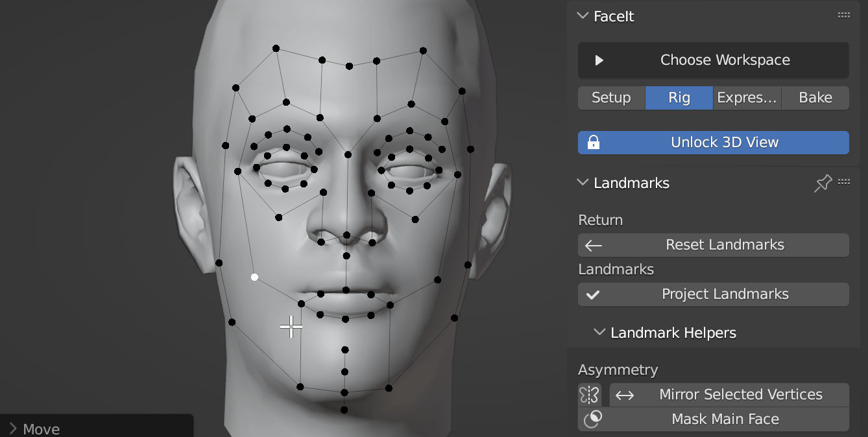
Task: Open the Choose Workspace selector
Action: (713, 60)
